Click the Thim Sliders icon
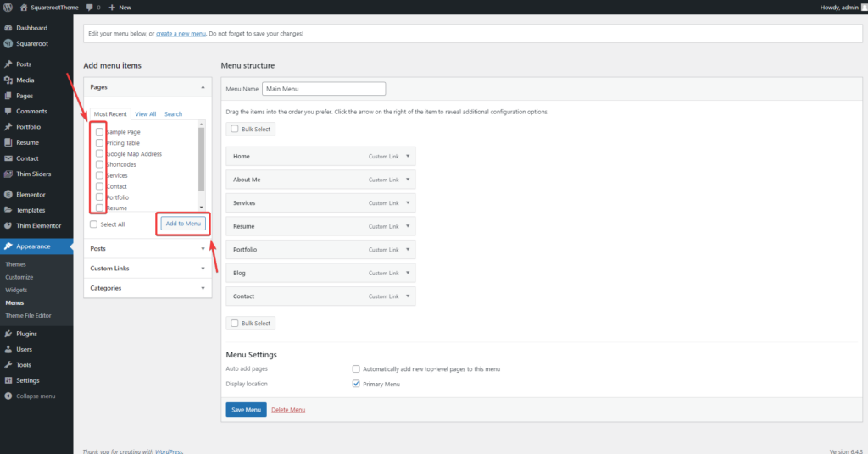868x454 pixels. coord(8,174)
